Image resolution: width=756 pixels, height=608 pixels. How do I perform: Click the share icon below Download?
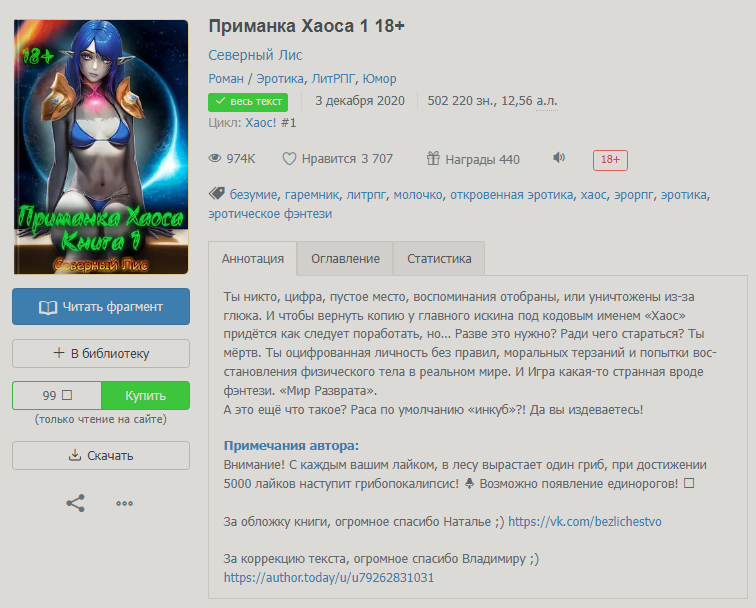click(x=75, y=503)
